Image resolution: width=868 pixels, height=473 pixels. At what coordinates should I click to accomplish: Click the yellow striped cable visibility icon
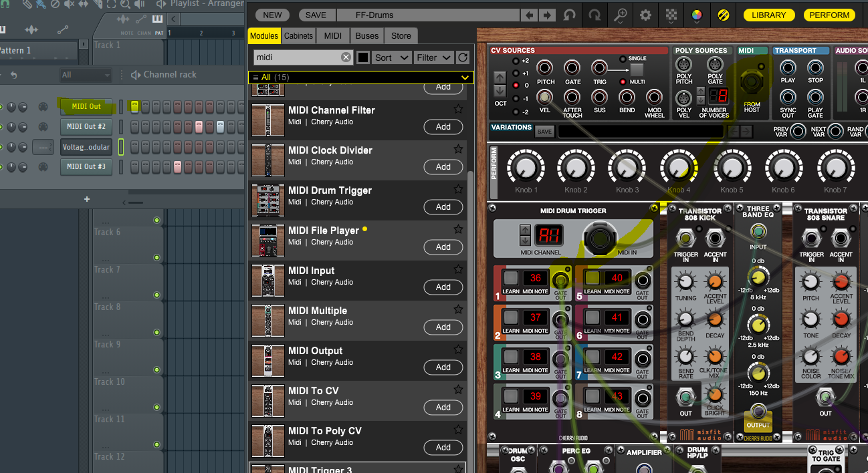click(723, 15)
